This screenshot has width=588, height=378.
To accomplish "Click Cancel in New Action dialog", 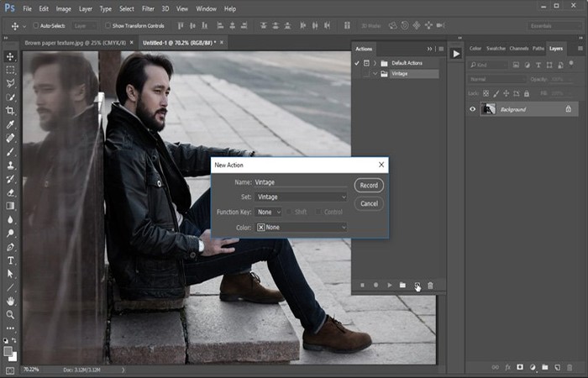I will point(369,203).
